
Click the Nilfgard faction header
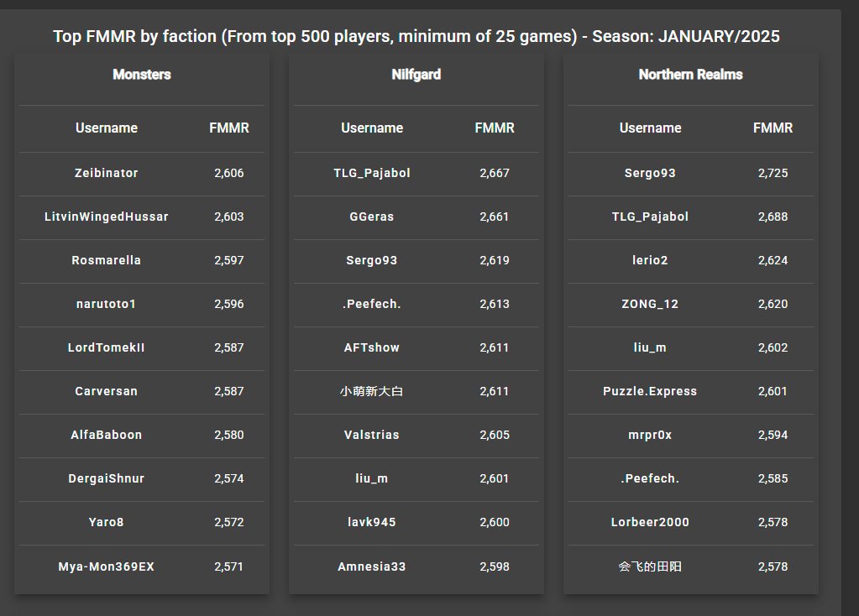coord(416,75)
